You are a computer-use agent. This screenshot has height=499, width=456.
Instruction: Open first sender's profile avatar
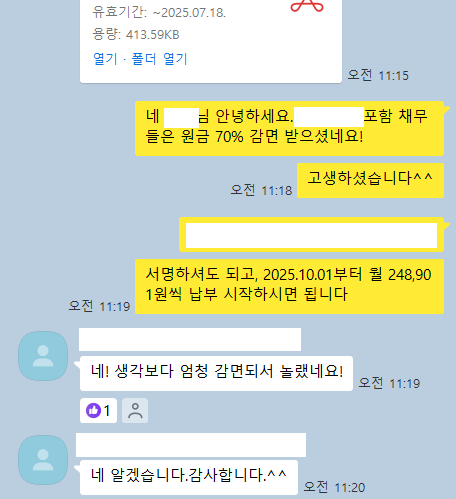click(43, 356)
